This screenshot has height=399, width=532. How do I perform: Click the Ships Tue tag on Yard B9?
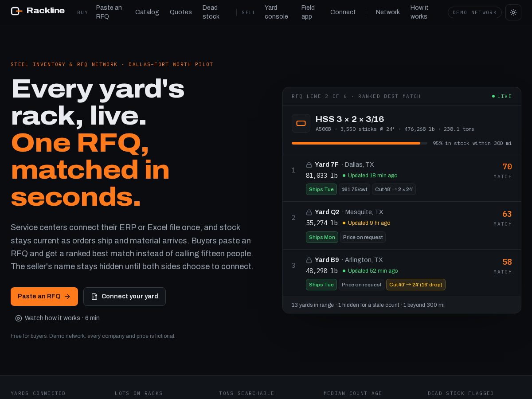321,285
